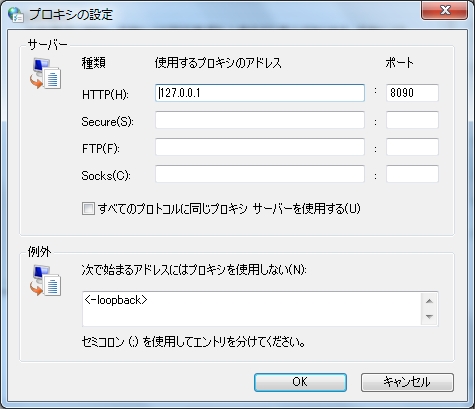475x409 pixels.
Task: Click the 使用するプロキシのアドレス header text
Action: tap(218, 63)
